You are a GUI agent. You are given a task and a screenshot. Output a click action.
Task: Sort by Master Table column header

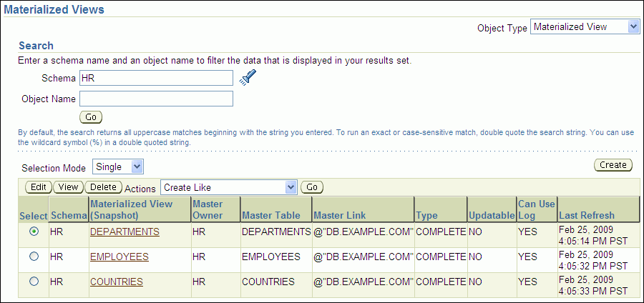pos(270,215)
